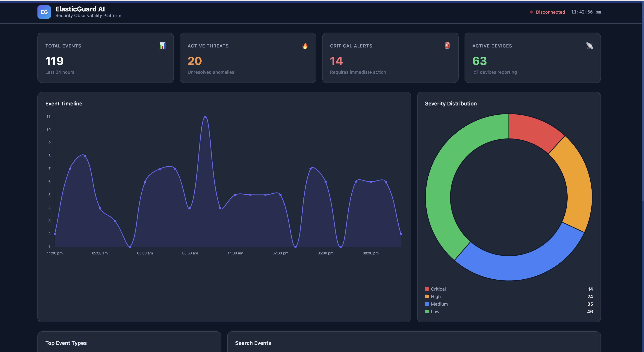Toggle the Low legend entry
The width and height of the screenshot is (644, 352).
click(x=435, y=311)
